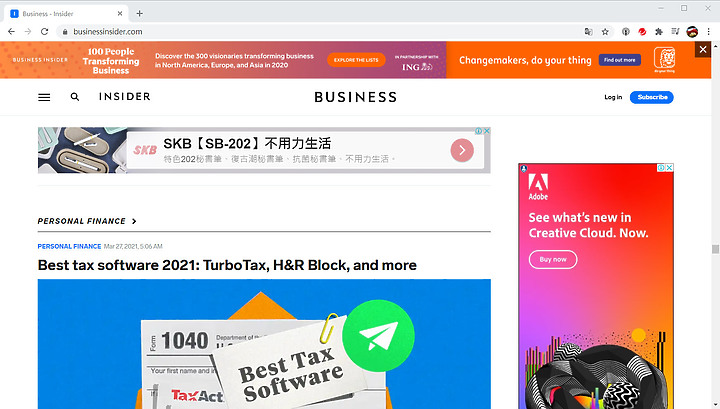The image size is (720, 409).
Task: Click the SKB ad product thumbnail
Action: [82, 150]
